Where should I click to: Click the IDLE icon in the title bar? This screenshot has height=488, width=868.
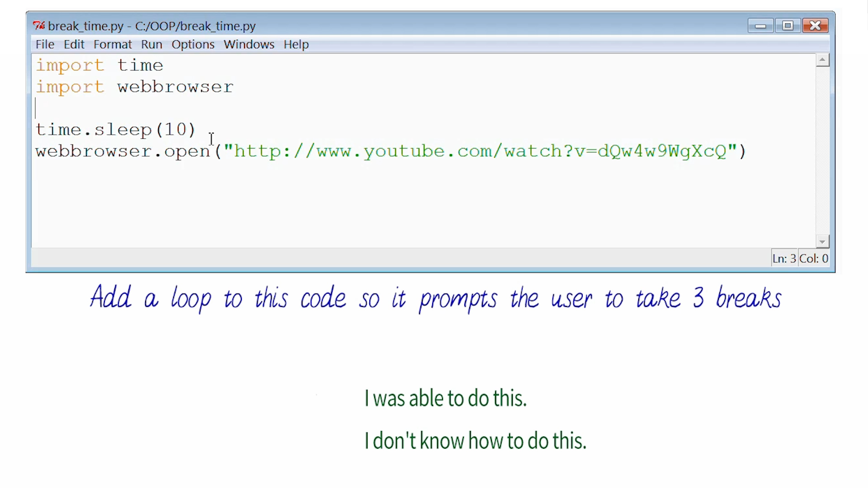[38, 26]
